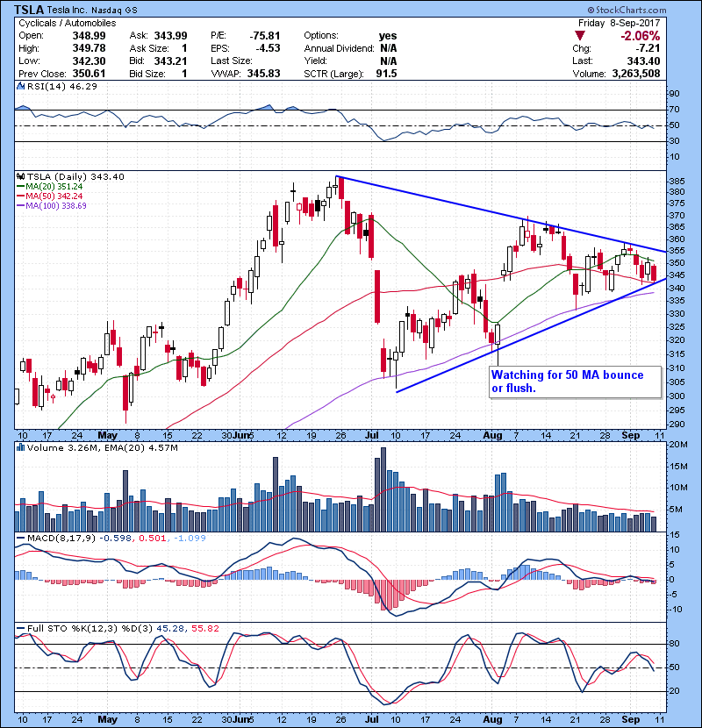Click the Open value 348.99
The height and width of the screenshot is (728, 702).
[x=89, y=36]
